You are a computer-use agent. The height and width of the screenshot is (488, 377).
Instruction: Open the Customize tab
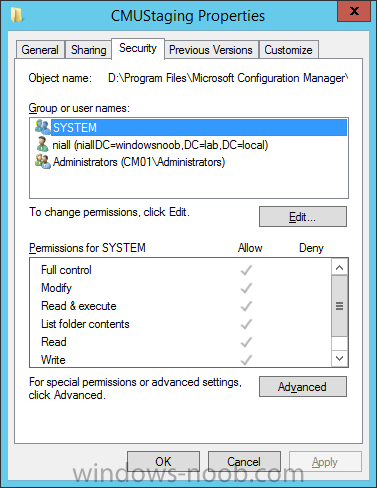[x=289, y=50]
